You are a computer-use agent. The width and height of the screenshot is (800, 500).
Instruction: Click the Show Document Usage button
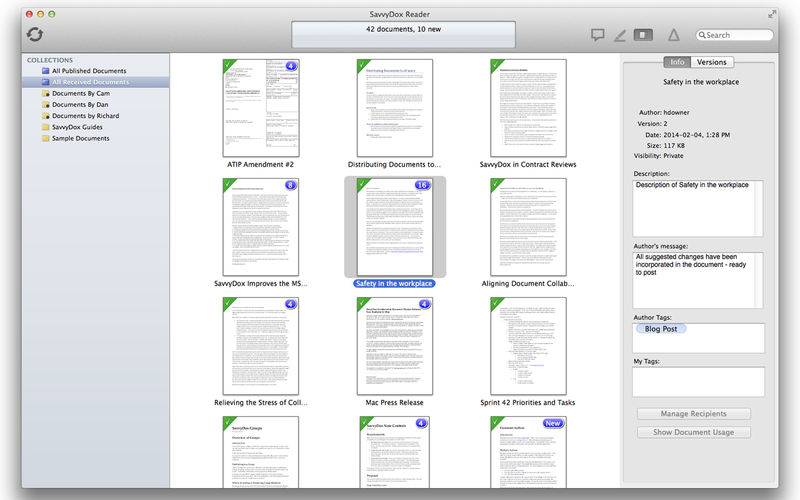693,432
